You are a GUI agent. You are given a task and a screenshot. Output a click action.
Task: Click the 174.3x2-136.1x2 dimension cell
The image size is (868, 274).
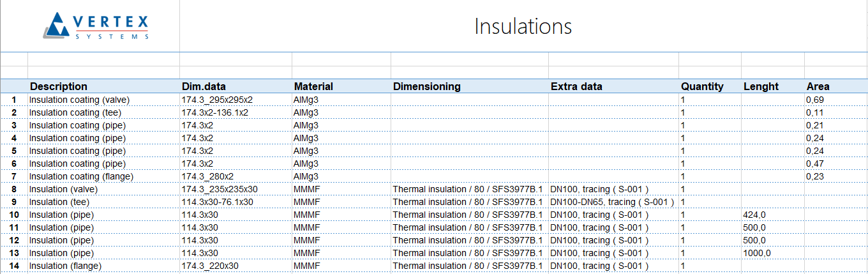point(214,112)
